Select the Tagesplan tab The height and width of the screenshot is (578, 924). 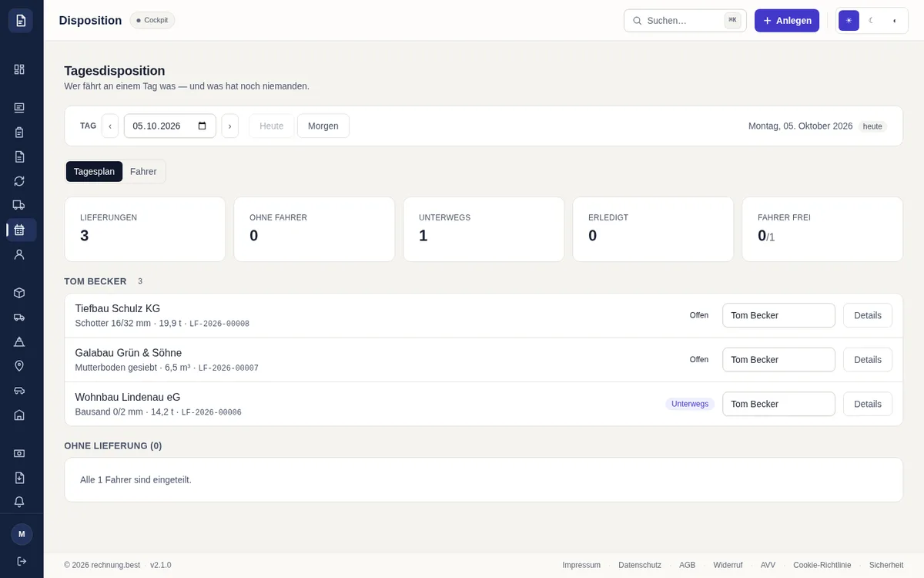[94, 171]
